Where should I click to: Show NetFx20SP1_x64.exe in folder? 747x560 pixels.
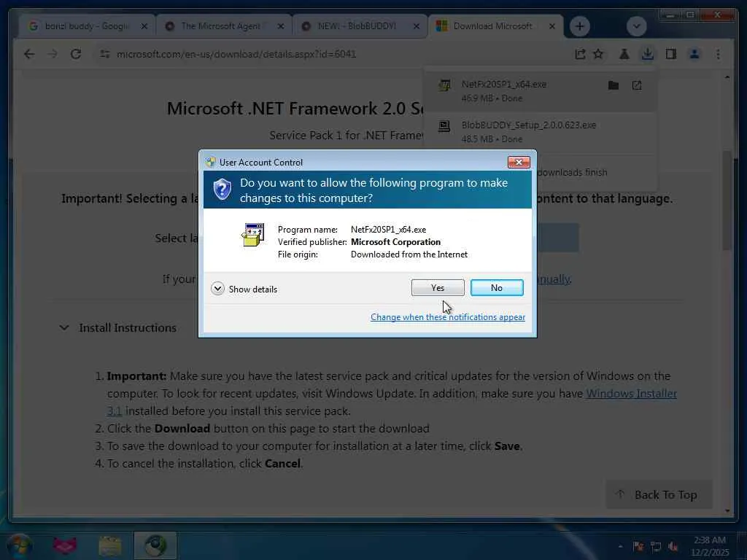614,85
